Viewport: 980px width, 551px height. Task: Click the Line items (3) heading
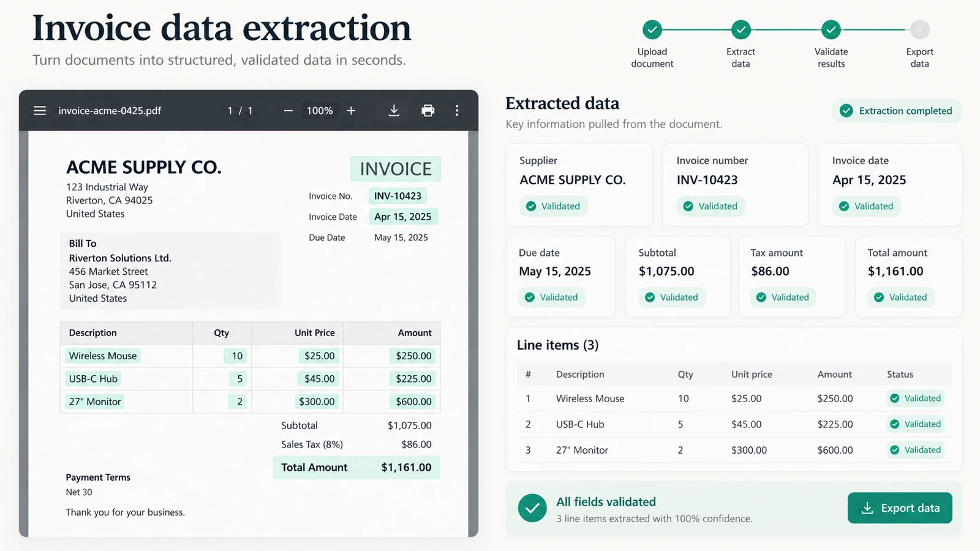click(x=557, y=345)
